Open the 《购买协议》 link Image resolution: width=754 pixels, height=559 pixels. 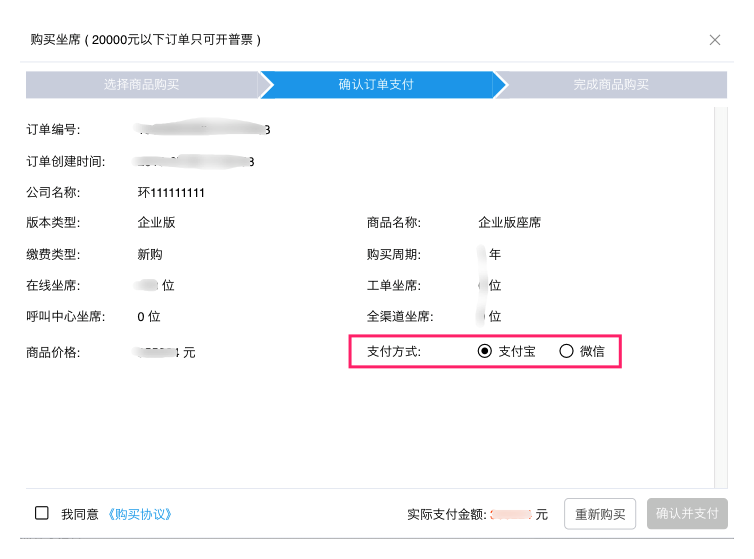click(x=140, y=514)
